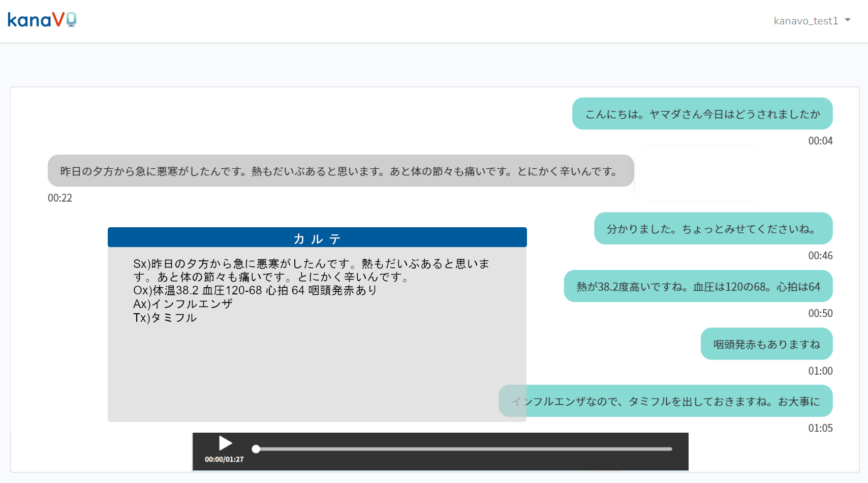868x483 pixels.
Task: Click the 00:00/01:27 playback time display
Action: point(224,459)
